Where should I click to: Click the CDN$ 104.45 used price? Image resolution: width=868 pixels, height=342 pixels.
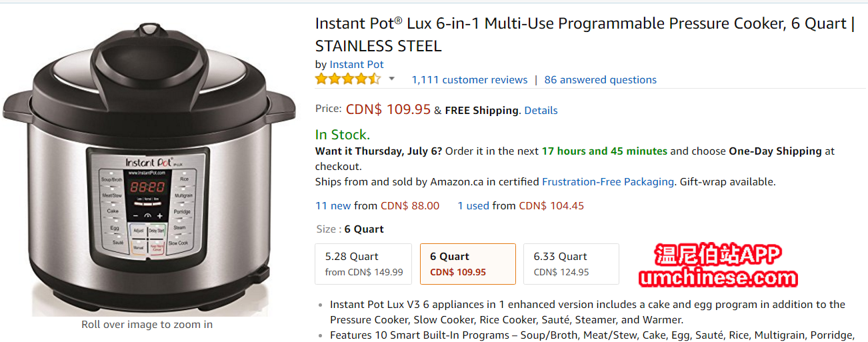(551, 205)
